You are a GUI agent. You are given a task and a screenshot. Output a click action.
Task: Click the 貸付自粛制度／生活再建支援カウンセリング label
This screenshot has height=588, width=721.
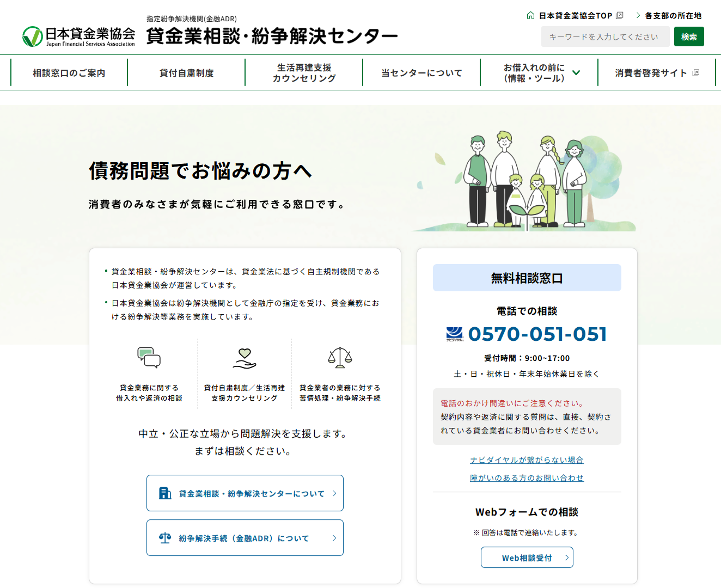pos(245,393)
